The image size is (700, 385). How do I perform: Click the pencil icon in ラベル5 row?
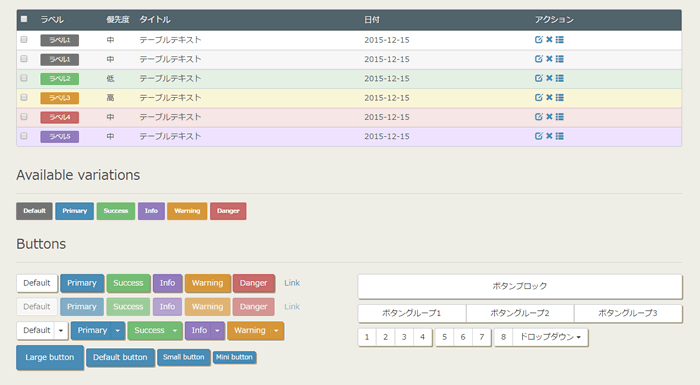tap(538, 136)
